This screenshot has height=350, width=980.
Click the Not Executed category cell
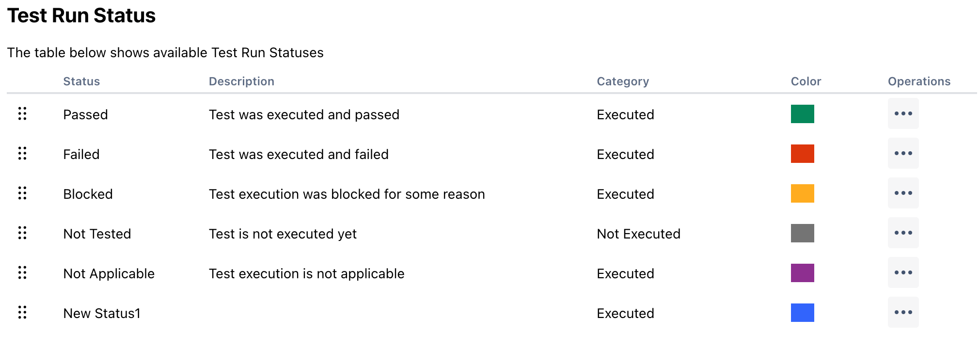638,234
